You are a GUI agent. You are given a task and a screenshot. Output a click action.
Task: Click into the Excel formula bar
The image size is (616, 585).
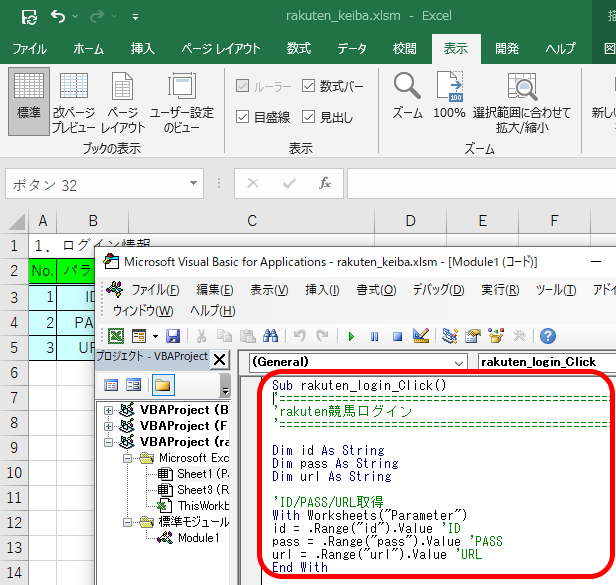click(x=481, y=183)
